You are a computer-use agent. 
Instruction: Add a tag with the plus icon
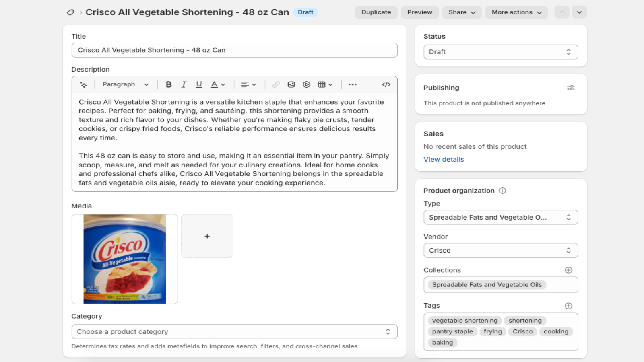click(x=569, y=306)
